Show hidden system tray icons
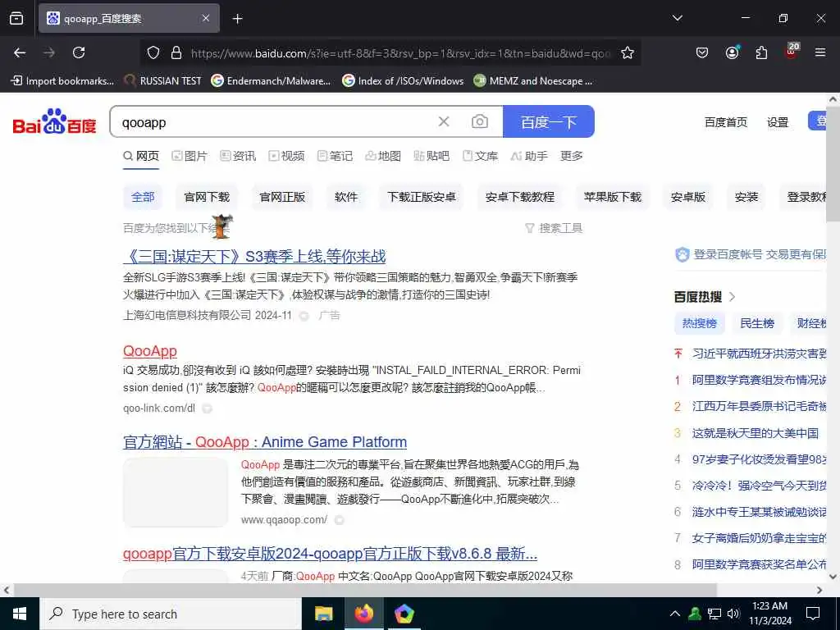The width and height of the screenshot is (840, 630). tap(675, 614)
